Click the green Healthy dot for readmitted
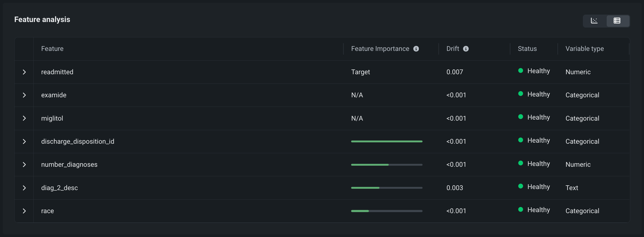The height and width of the screenshot is (237, 644). (521, 71)
